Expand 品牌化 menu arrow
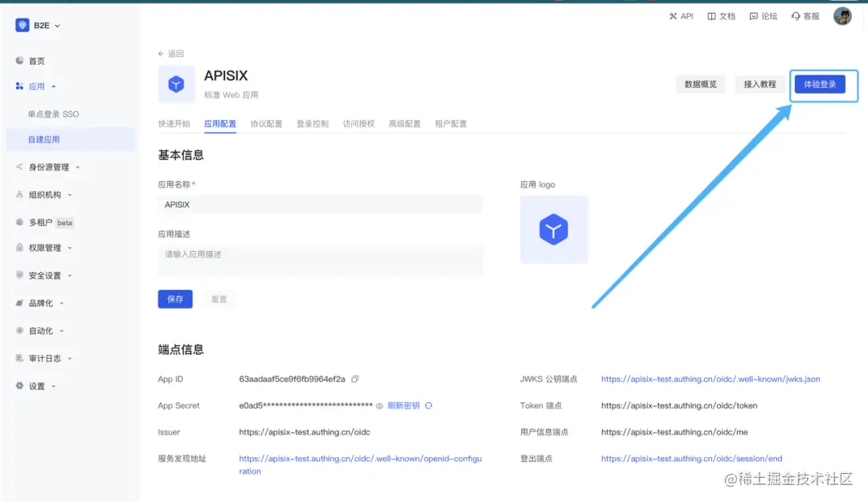868x502 pixels. [61, 303]
